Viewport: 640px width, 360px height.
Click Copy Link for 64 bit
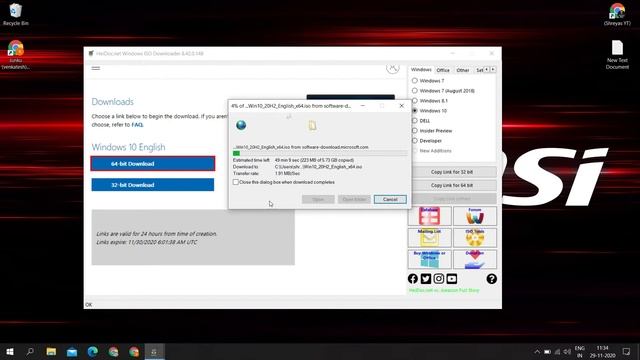click(452, 185)
